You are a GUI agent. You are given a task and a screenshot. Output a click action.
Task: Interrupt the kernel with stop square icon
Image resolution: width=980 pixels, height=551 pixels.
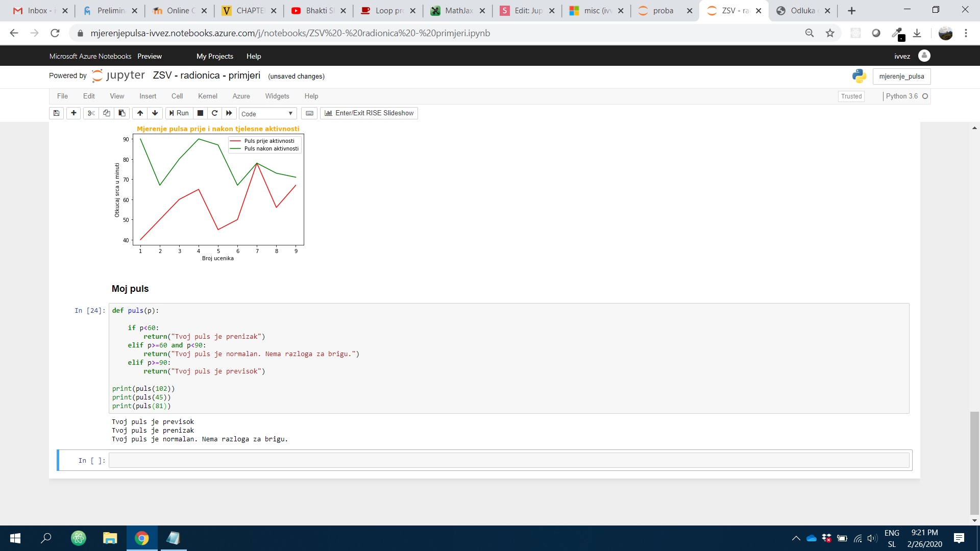(x=201, y=113)
